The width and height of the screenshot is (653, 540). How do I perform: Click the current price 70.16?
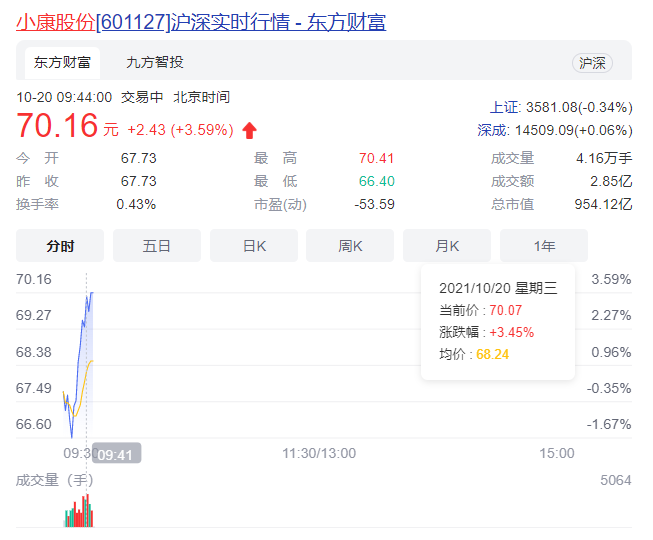click(57, 127)
